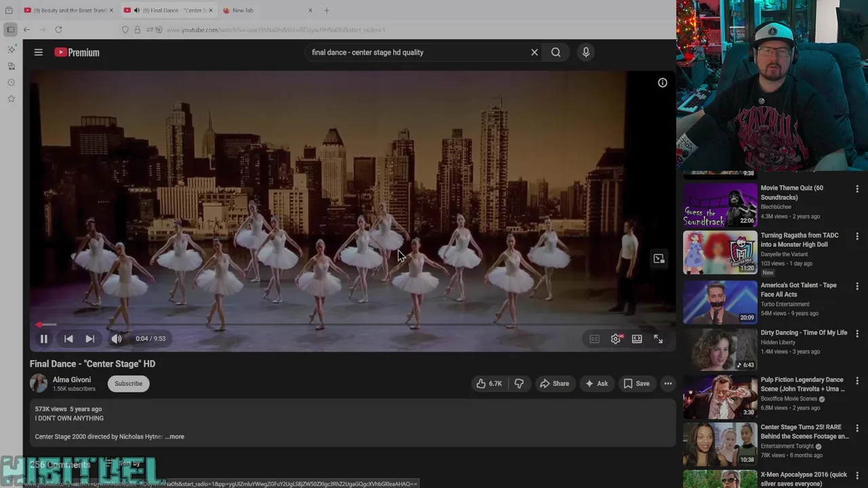The image size is (868, 488).
Task: Play Pulp Fiction Legendary Dance Scene thumbnail
Action: (x=720, y=396)
